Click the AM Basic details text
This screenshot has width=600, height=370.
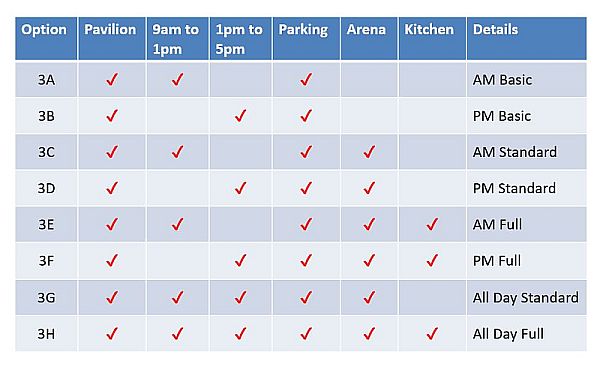point(502,80)
